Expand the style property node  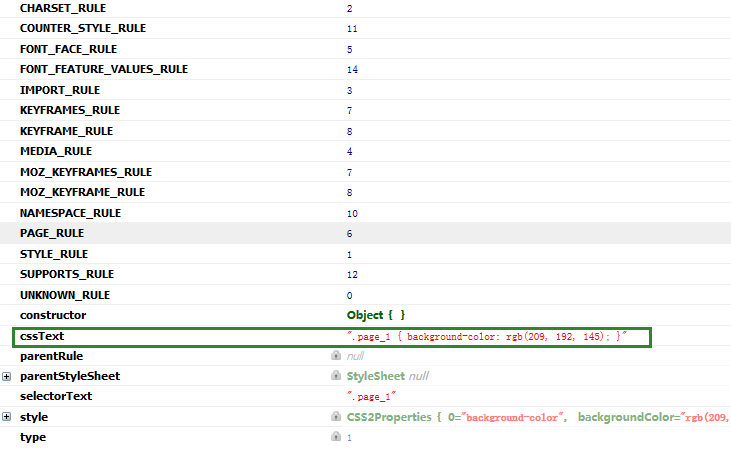7,417
